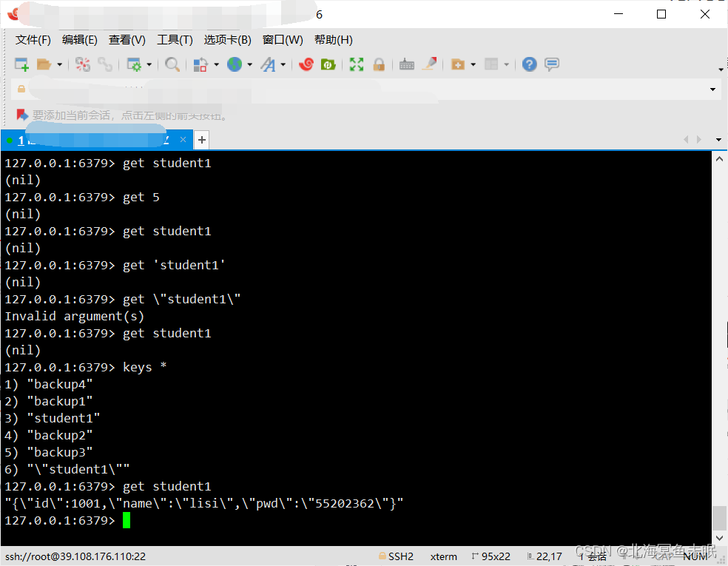Click the 'Invalid argument(s)' line
728x566 pixels.
(x=75, y=316)
